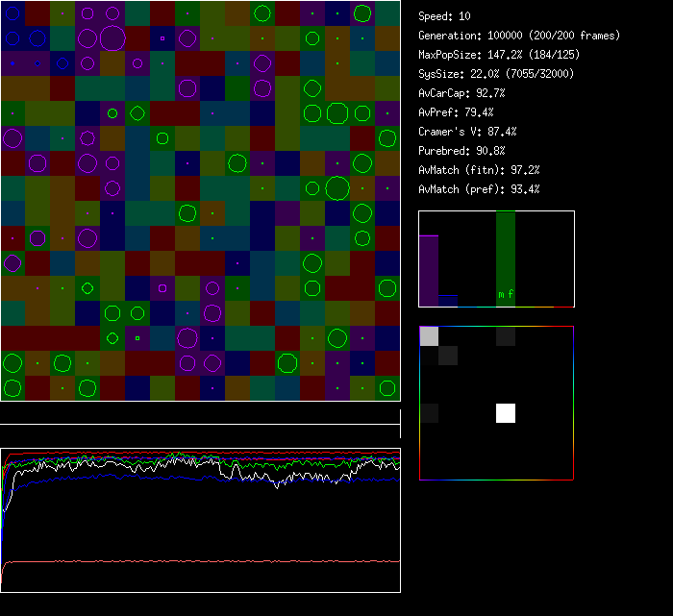This screenshot has height=616, width=673.
Task: Click the largest magenta circle in the grid
Action: coord(112,38)
